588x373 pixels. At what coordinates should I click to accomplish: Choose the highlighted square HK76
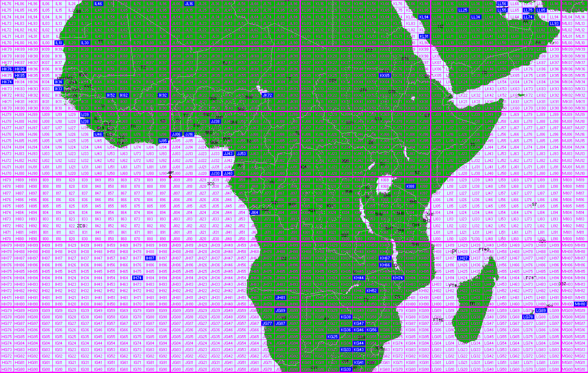pyautogui.click(x=7, y=69)
